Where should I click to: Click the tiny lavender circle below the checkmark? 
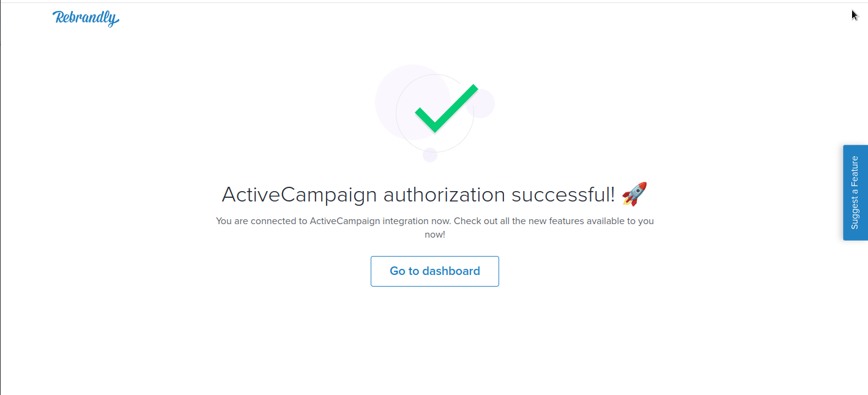[x=430, y=155]
